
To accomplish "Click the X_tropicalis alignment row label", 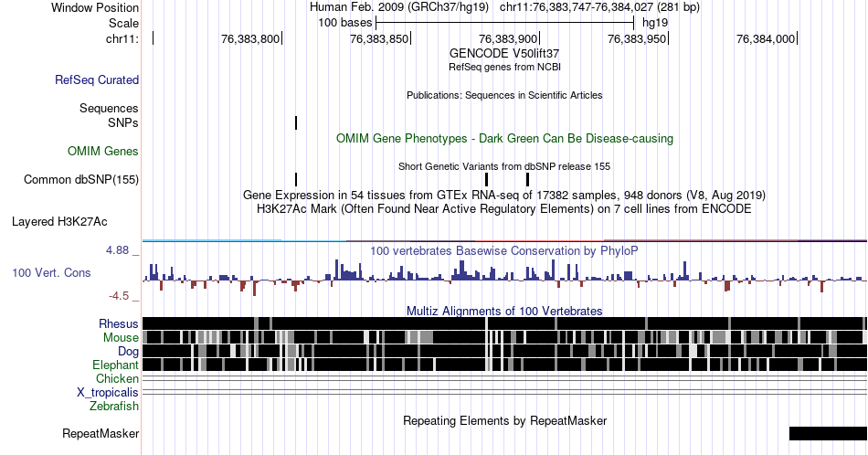I will pyautogui.click(x=108, y=393).
